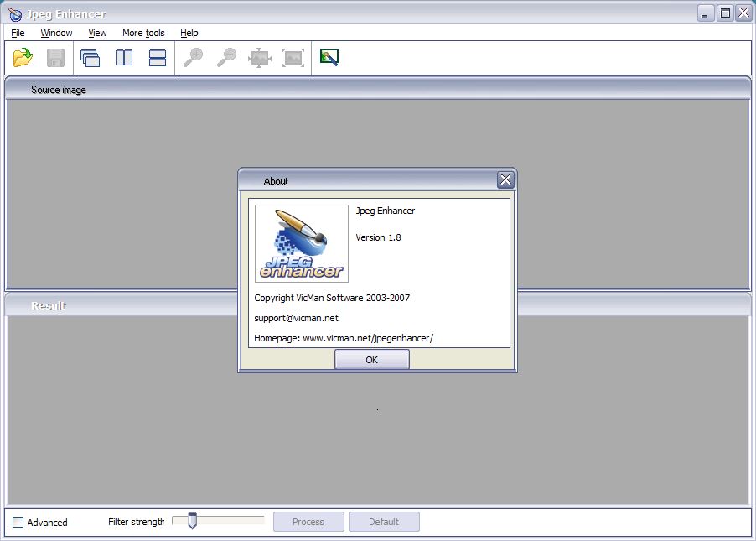Click the Jpeg Enhancer name in About dialog
Screen dimensions: 756x541
[x=386, y=211]
